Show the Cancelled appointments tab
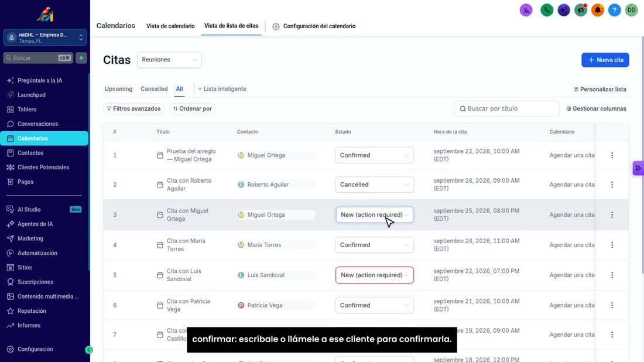Viewport: 644px width, 362px height. 154,89
